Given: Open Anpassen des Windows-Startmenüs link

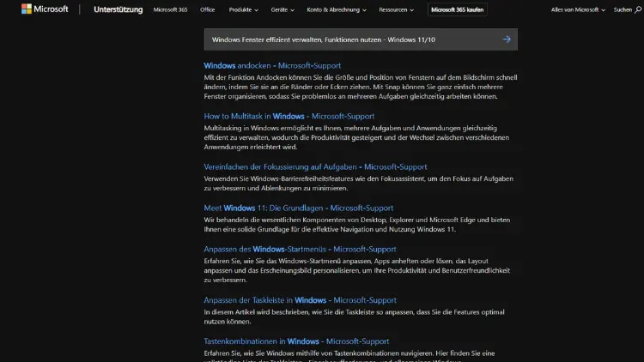Looking at the screenshot, I should tap(300, 249).
